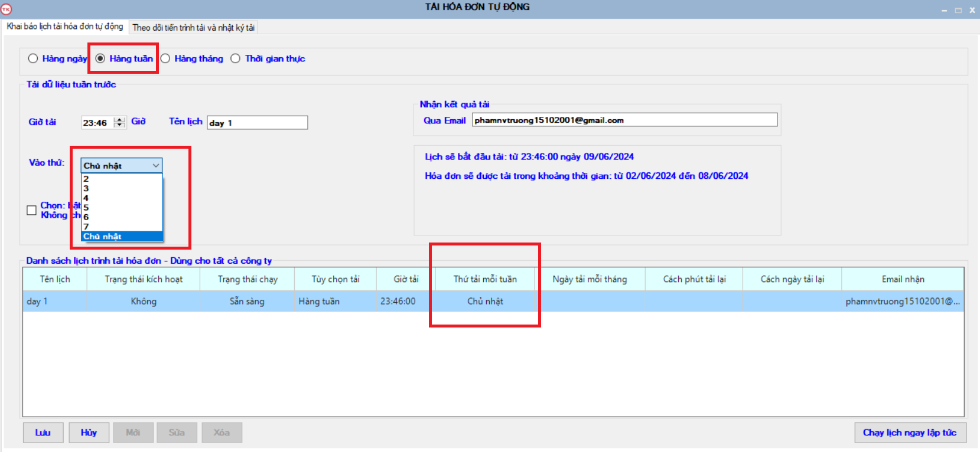The image size is (980, 452).
Task: Collapse the Vào thứ combo box arrow
Action: point(155,166)
